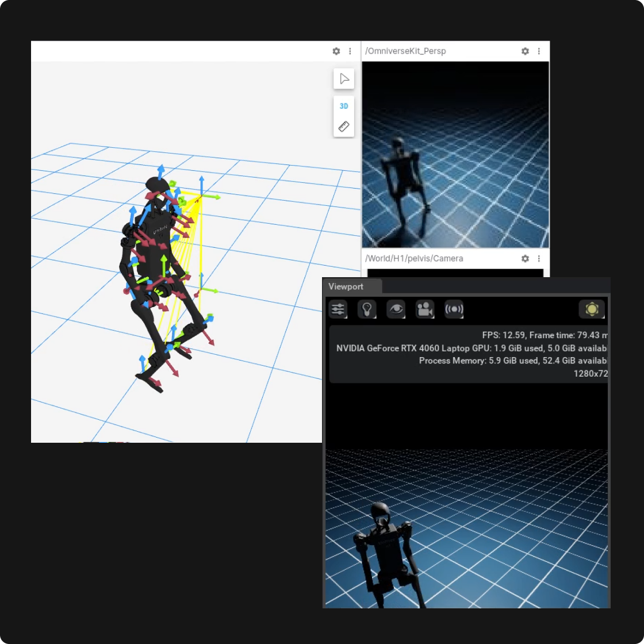Viewport: 644px width, 644px height.
Task: Open settings gear on OmniverseKit_Persp panel
Action: click(525, 51)
